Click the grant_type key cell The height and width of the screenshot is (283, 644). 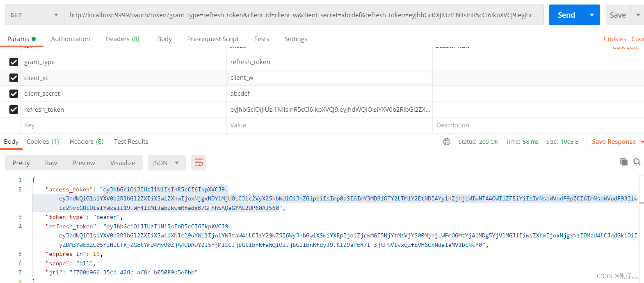[123, 62]
